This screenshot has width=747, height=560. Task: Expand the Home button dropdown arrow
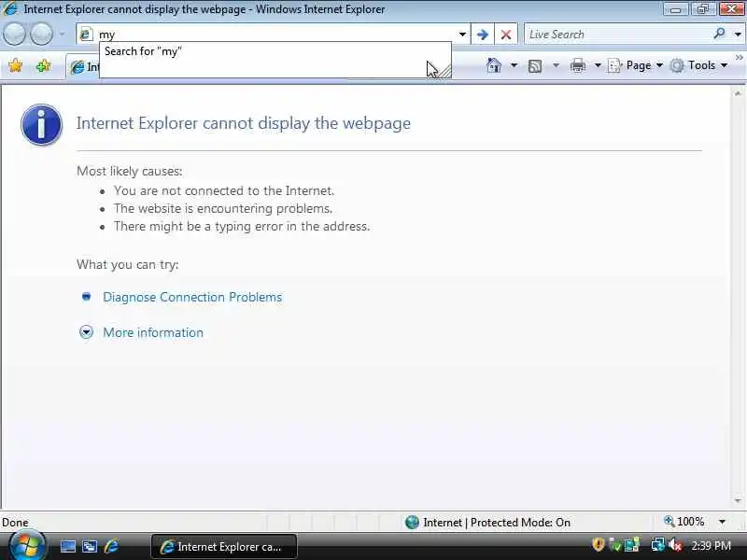[514, 65]
